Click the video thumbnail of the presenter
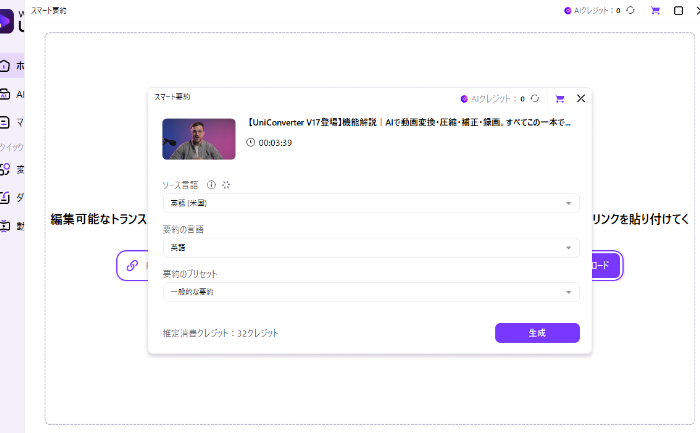The height and width of the screenshot is (433, 700). 199,139
